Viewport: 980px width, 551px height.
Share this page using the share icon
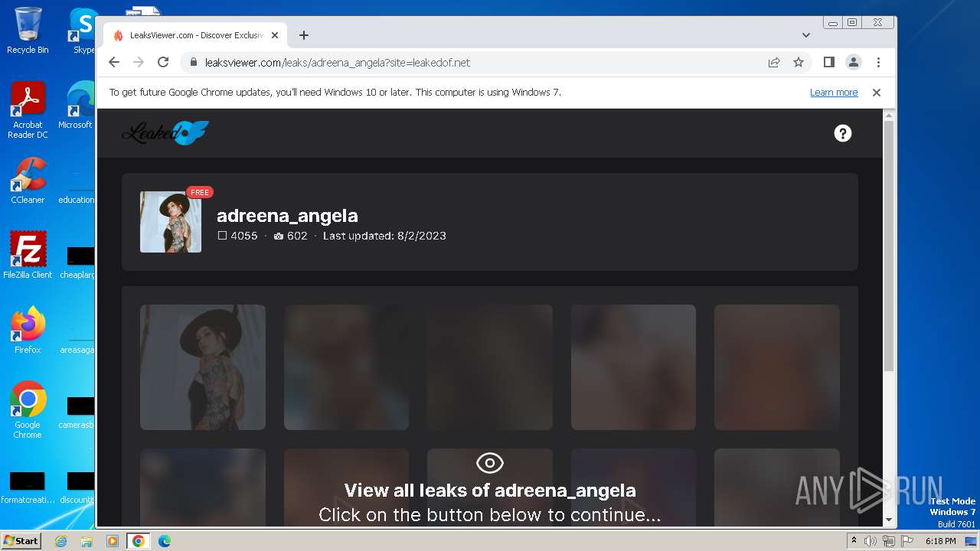point(774,62)
